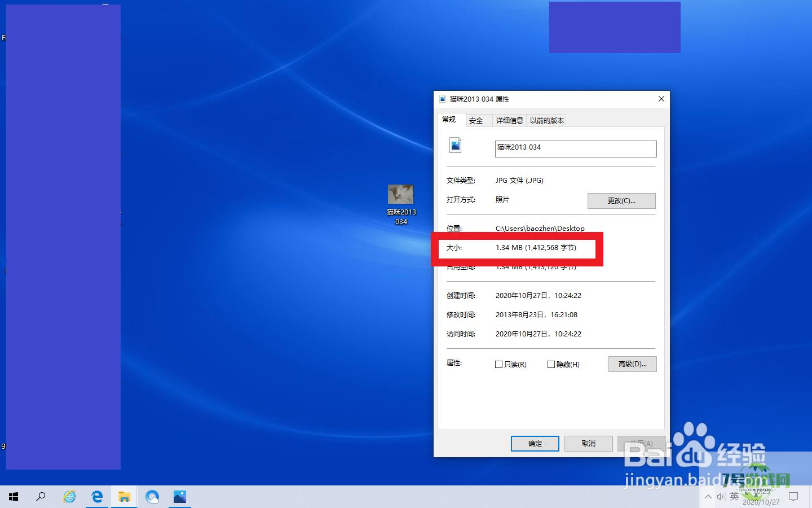Open the Windows Start menu

[x=14, y=497]
